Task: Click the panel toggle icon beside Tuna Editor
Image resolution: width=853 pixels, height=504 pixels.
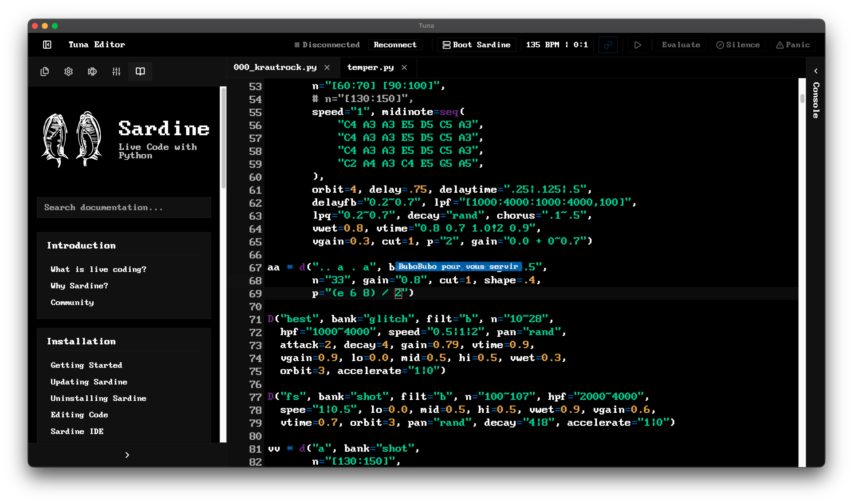Action: point(47,45)
